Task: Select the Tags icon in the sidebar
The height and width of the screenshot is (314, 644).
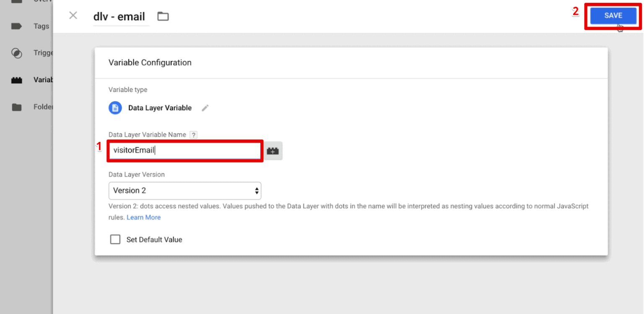Action: pyautogui.click(x=16, y=26)
